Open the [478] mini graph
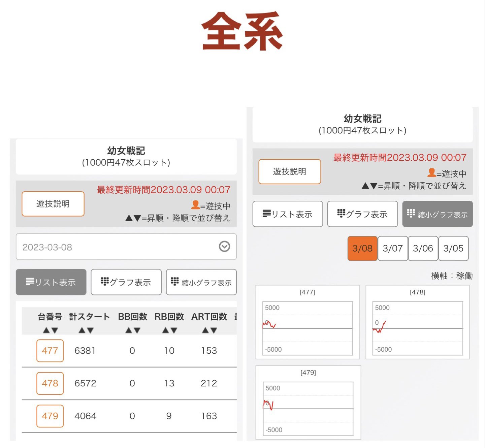The height and width of the screenshot is (448, 485). (x=418, y=322)
